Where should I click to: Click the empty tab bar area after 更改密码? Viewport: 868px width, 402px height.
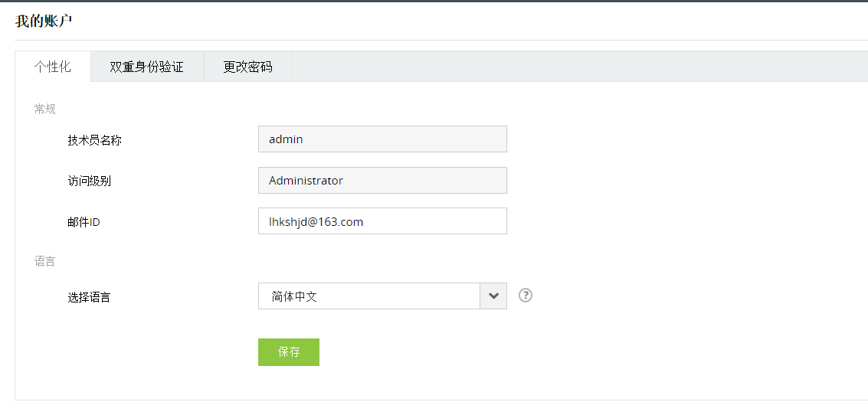click(575, 67)
